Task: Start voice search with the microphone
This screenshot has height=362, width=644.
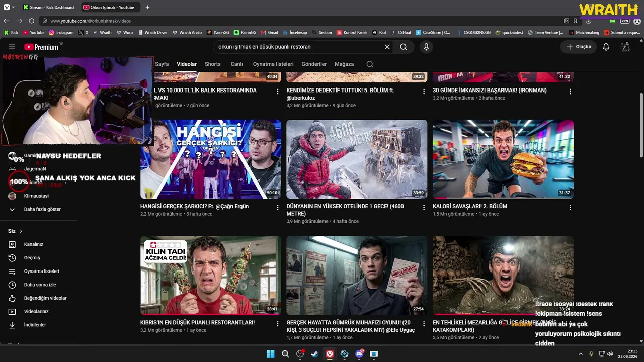Action: 426,47
